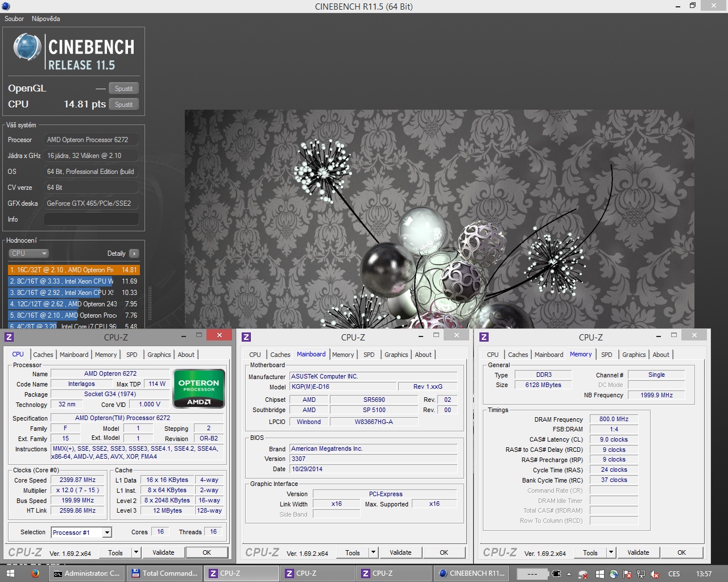Click the Cinebench sphere logo
The width and height of the screenshot is (728, 582).
coord(27,47)
